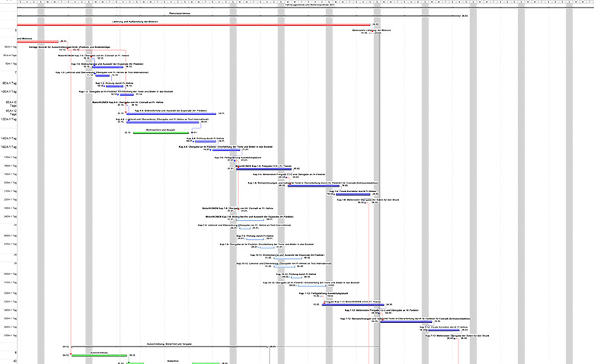Select the 'Kap 1-3: Lektorat und Übersetzung' bar

pyautogui.click(x=99, y=76)
